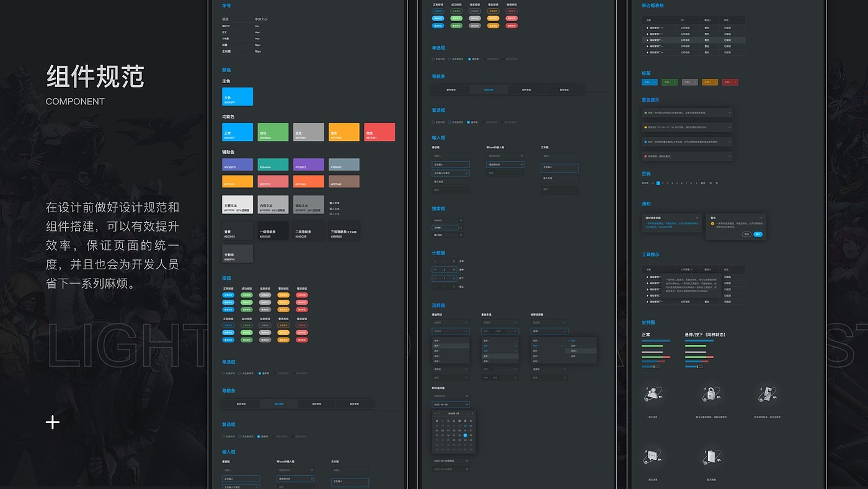
Task: Click search icon of the focused 搜索框 field
Action: 461,228
